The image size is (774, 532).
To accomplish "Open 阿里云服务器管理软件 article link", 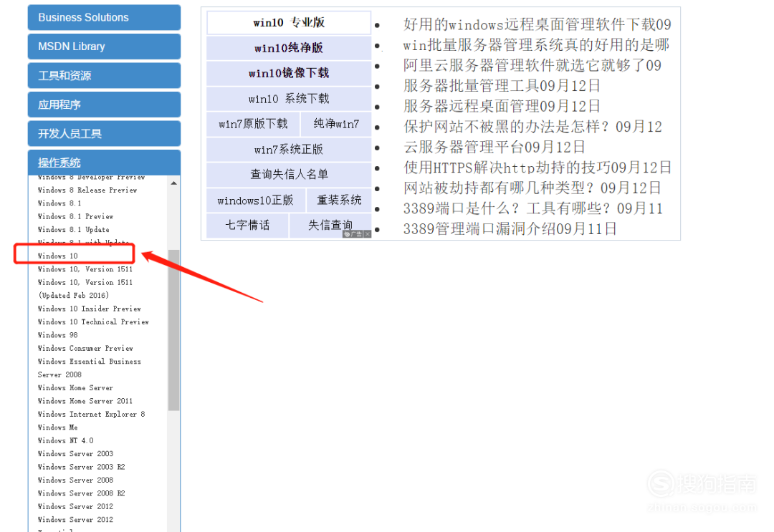I will 532,65.
